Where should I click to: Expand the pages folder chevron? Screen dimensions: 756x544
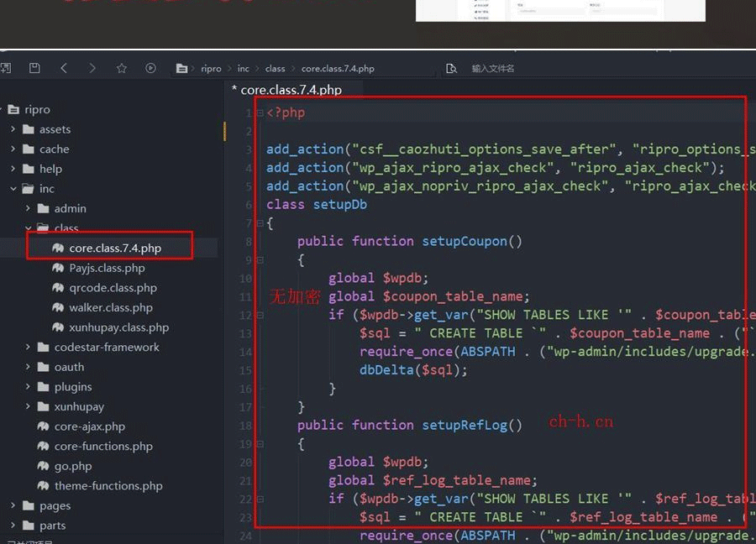click(13, 505)
